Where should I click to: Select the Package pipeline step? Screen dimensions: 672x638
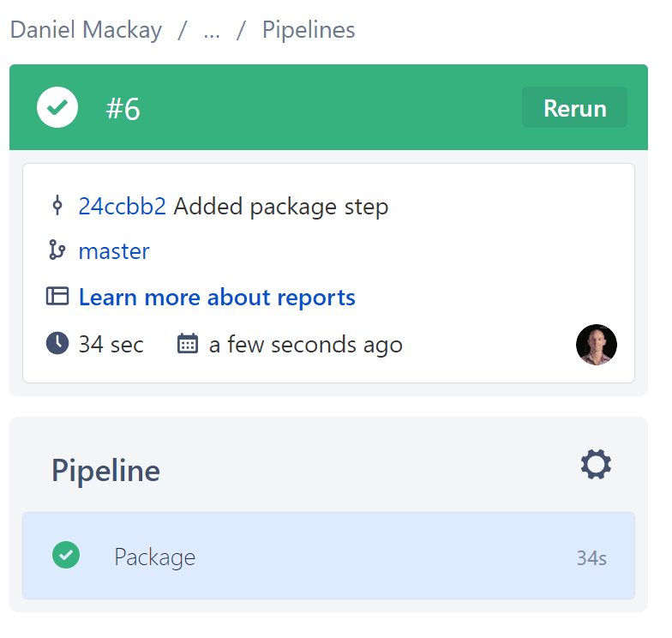(x=328, y=556)
